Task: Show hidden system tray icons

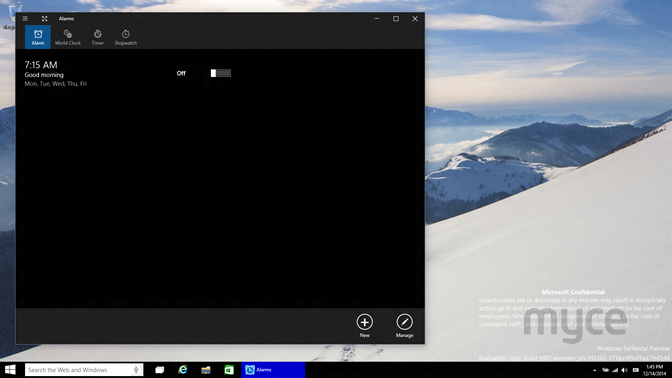Action: coord(594,370)
